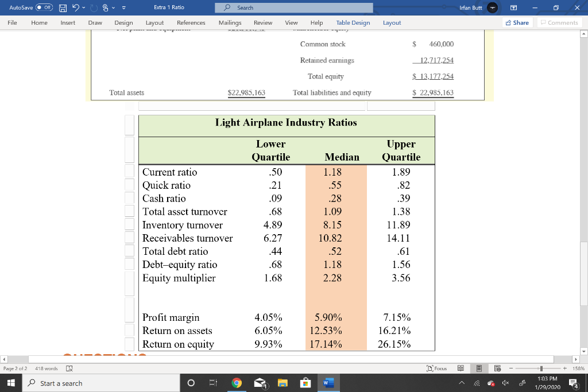588x392 pixels.
Task: Switch to the View tab
Action: click(x=291, y=22)
